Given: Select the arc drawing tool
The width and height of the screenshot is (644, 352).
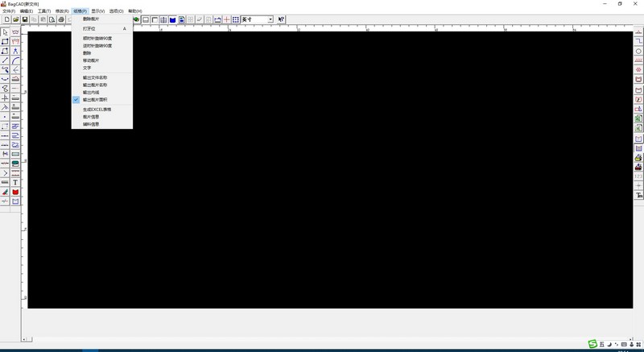Looking at the screenshot, I should pos(15,60).
